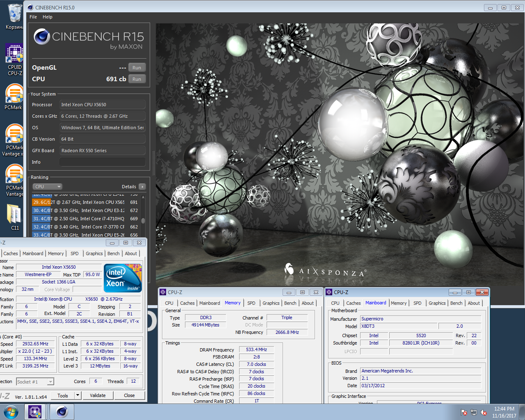Open the CPU ranking dropdown

coord(47,187)
